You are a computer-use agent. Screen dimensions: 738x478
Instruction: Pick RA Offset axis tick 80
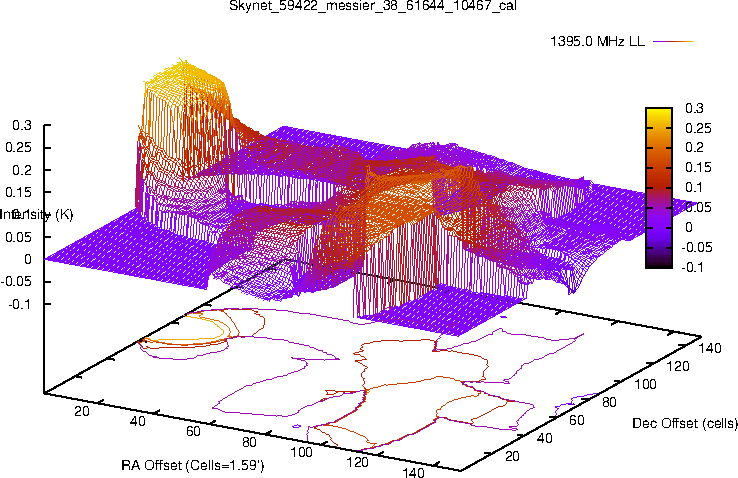pos(249,442)
